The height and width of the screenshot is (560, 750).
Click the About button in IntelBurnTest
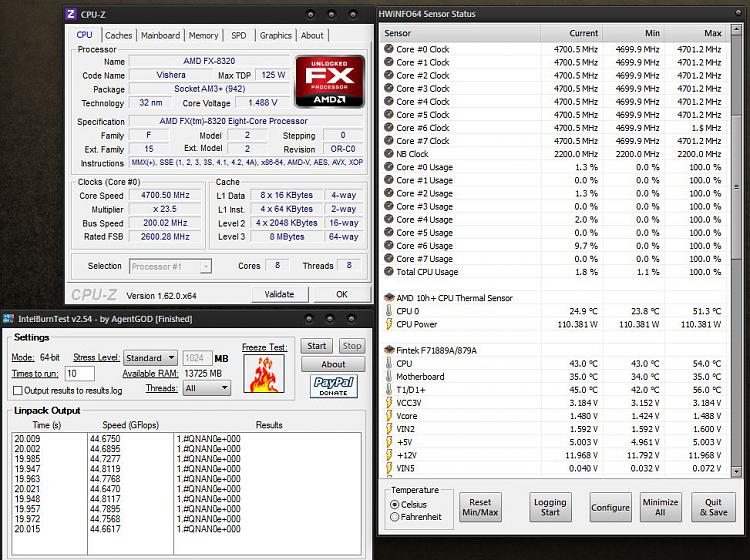pyautogui.click(x=333, y=364)
